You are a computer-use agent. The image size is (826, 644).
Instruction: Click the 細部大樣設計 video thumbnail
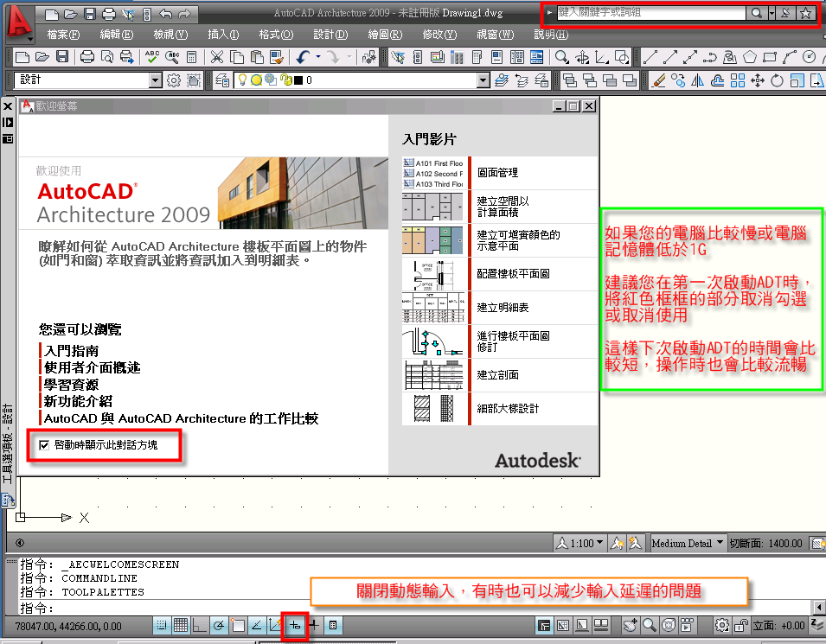[x=433, y=409]
